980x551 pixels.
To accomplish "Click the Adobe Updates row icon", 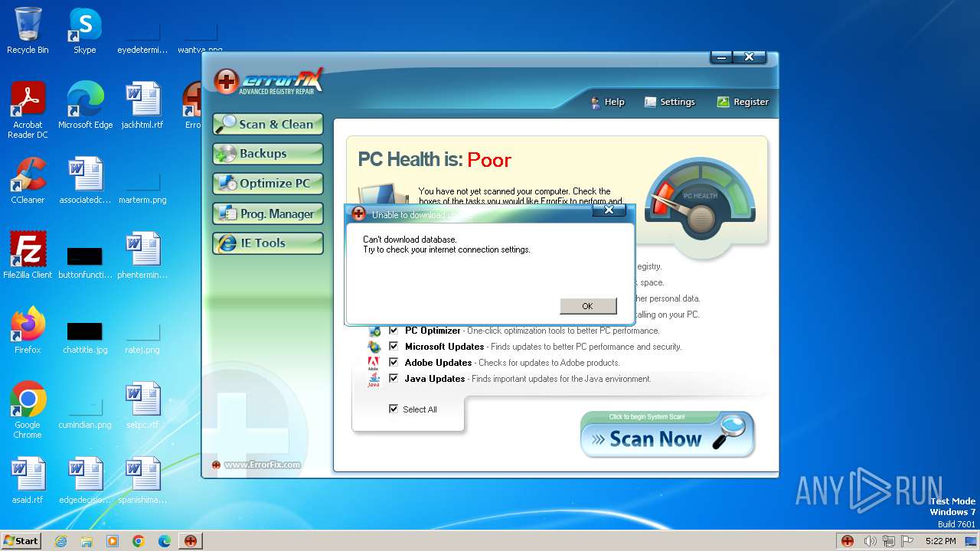I will (x=374, y=363).
